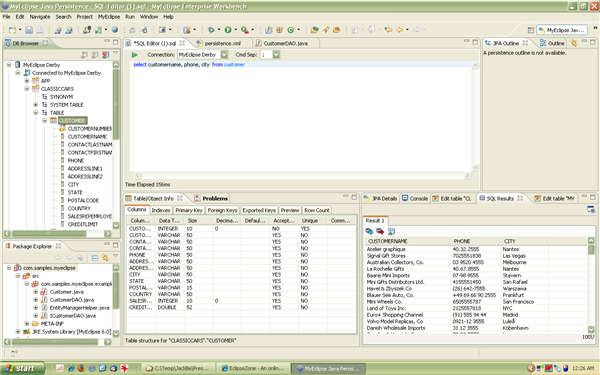This screenshot has width=600, height=375.
Task: Click Link with Editor icon in Package Explorer
Action: (x=105, y=258)
